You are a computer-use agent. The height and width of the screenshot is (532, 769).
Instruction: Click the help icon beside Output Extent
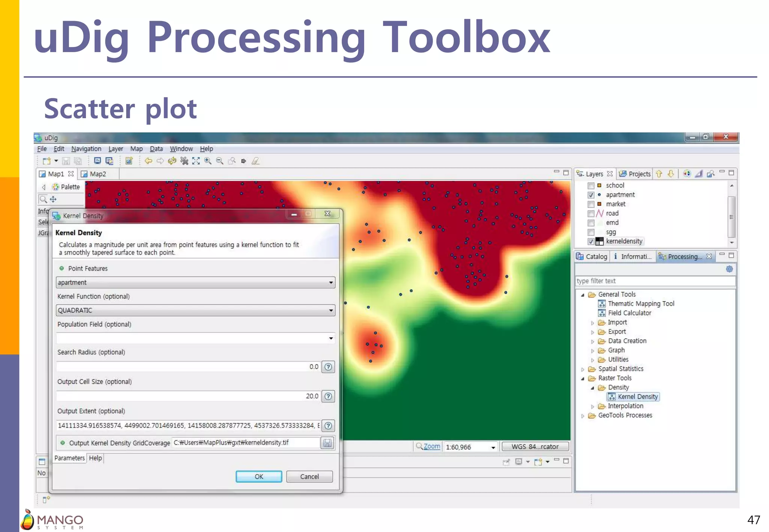pos(328,425)
